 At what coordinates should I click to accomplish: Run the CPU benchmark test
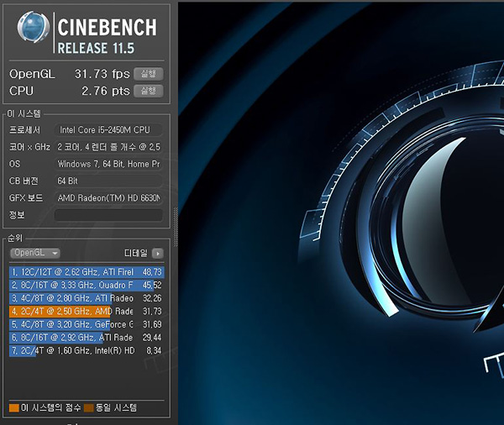tap(149, 91)
